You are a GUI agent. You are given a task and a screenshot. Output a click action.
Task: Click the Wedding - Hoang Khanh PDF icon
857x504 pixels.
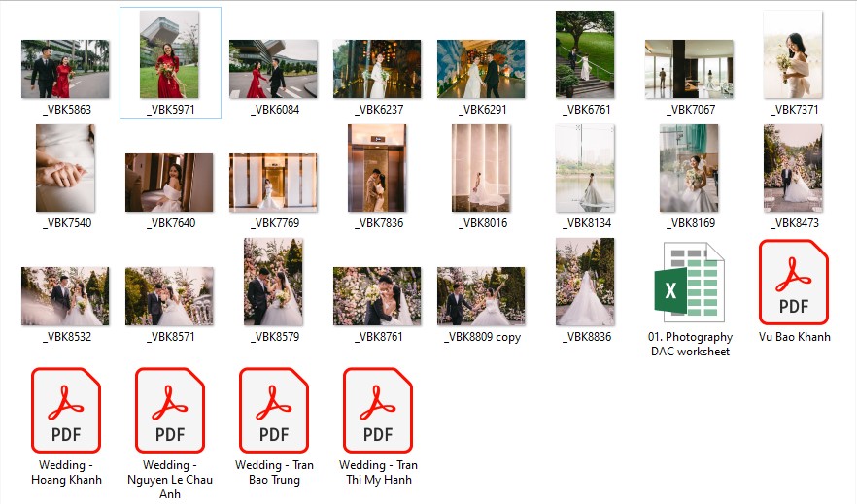click(66, 410)
